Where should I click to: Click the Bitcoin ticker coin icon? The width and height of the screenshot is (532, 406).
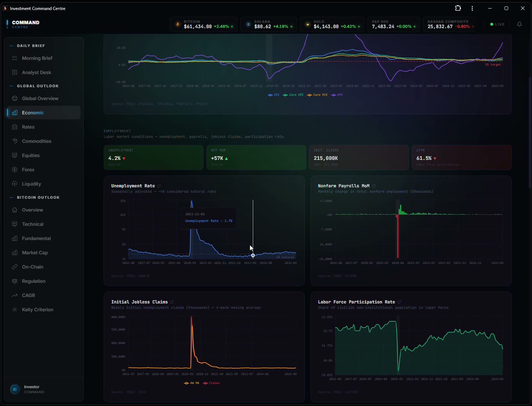pos(178,25)
